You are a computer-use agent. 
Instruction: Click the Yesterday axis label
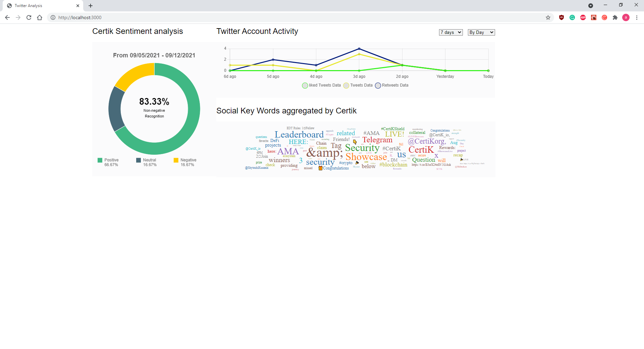(445, 77)
